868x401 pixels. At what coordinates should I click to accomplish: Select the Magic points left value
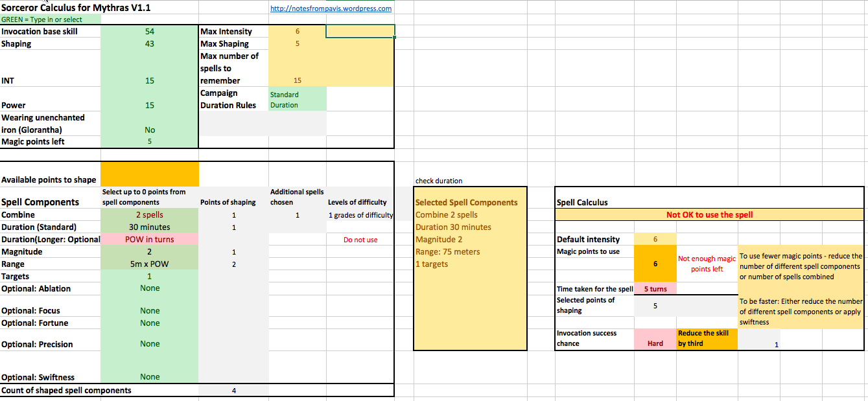click(x=150, y=141)
